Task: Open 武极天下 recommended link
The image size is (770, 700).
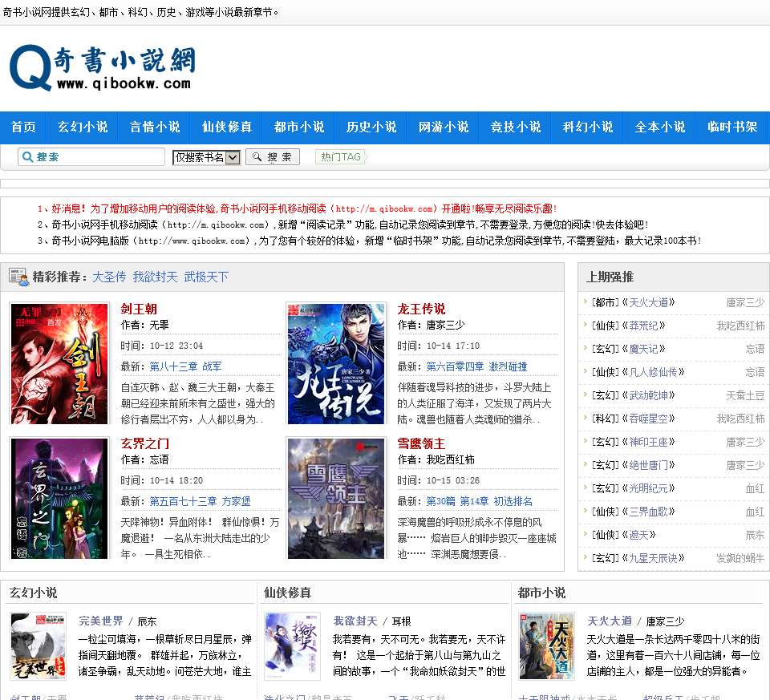Action: [206, 277]
